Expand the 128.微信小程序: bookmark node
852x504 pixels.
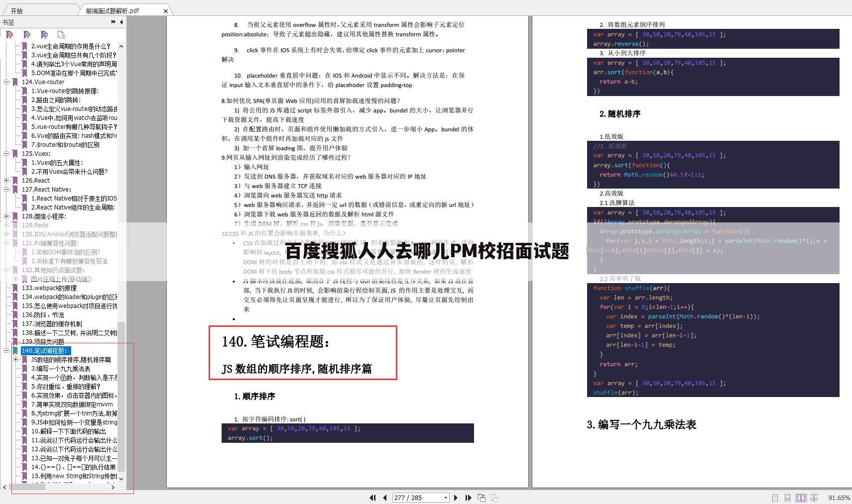(x=6, y=216)
